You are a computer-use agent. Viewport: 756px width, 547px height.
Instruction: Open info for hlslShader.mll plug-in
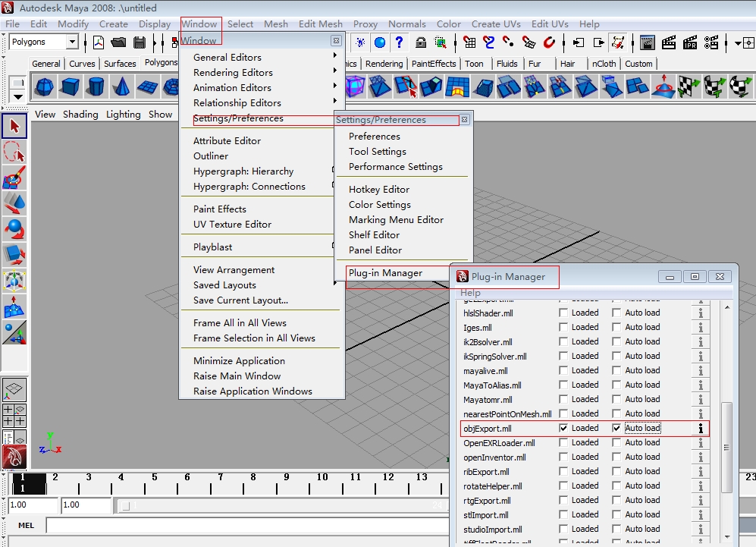[701, 313]
